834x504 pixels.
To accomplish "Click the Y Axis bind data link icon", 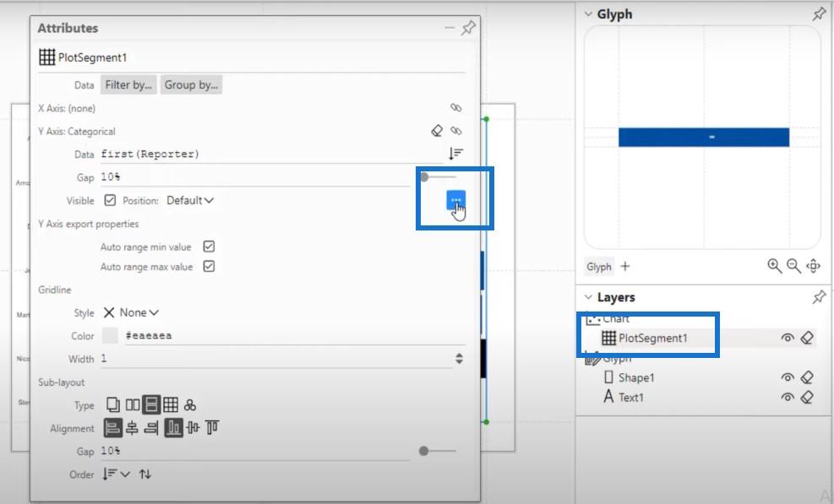I will pyautogui.click(x=455, y=130).
